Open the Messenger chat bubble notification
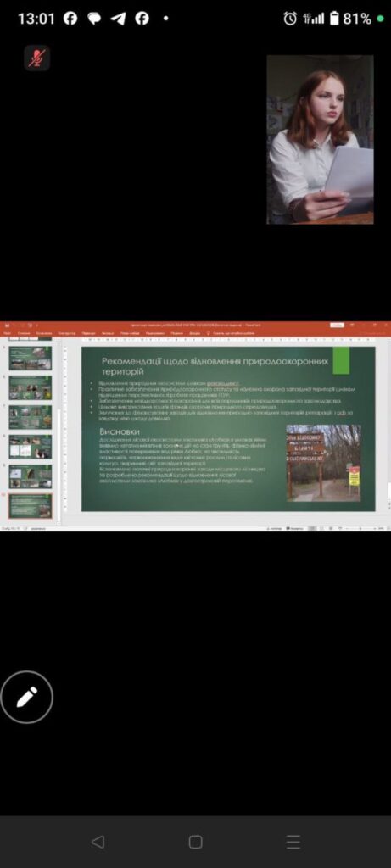Image resolution: width=391 pixels, height=868 pixels. pos(94,19)
